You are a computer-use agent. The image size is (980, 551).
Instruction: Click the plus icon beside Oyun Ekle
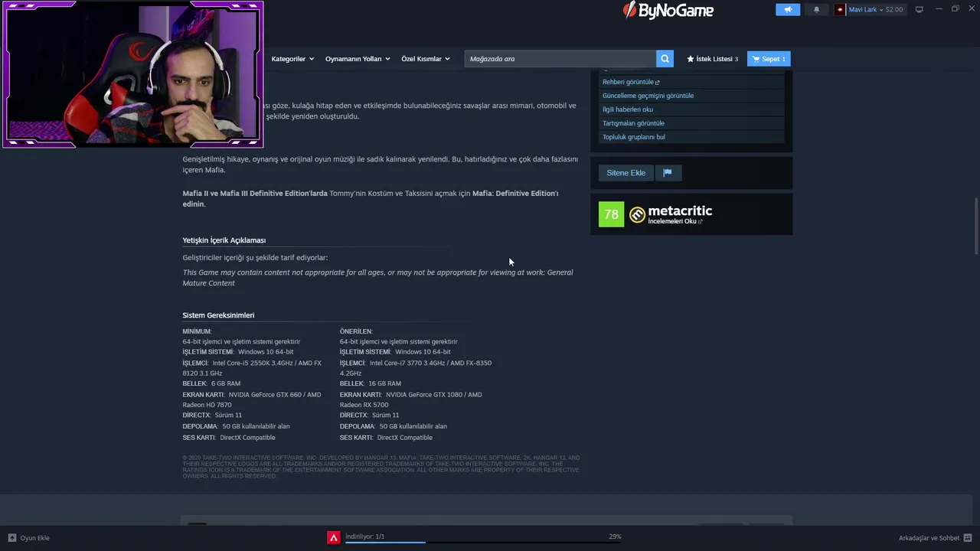[12, 538]
